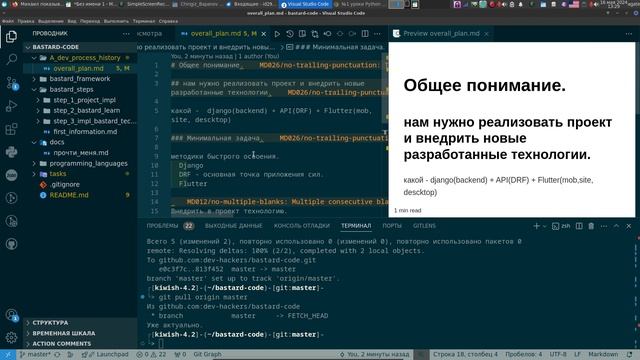Close the overall_plan.md editor tab
Viewport: 640px width, 360px height.
264,34
